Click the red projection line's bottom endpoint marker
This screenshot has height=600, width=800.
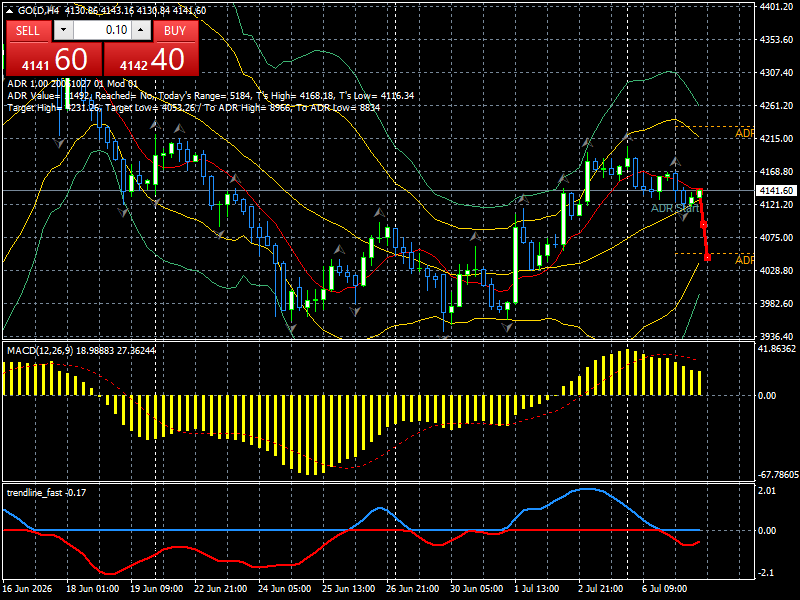(708, 258)
